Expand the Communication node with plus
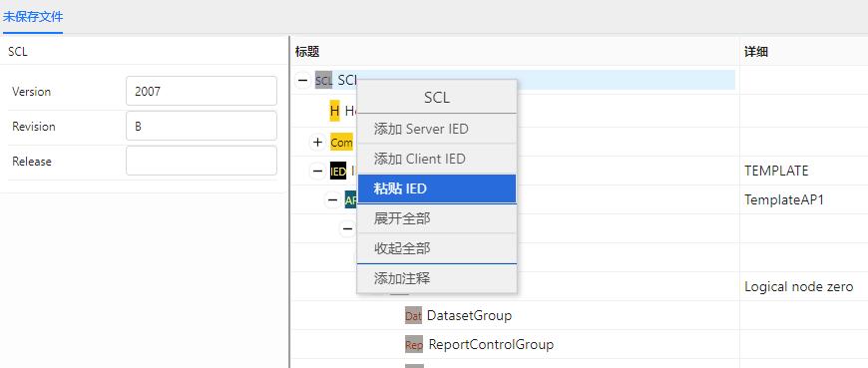 click(317, 143)
